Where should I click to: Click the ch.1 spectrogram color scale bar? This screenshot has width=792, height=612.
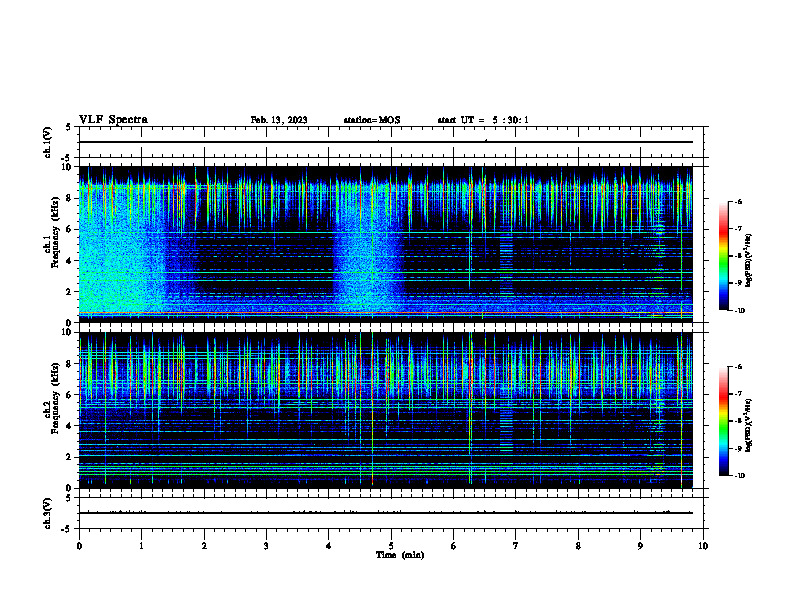pyautogui.click(x=724, y=256)
